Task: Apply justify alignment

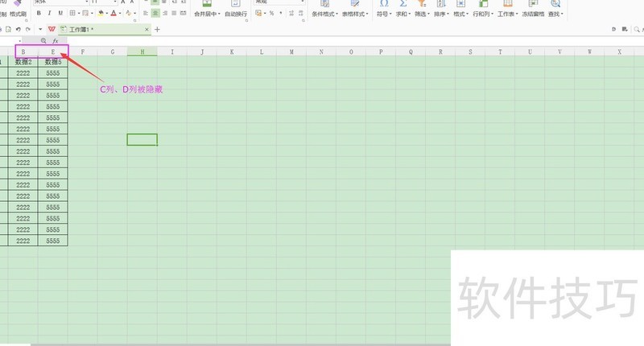Action: (174, 13)
